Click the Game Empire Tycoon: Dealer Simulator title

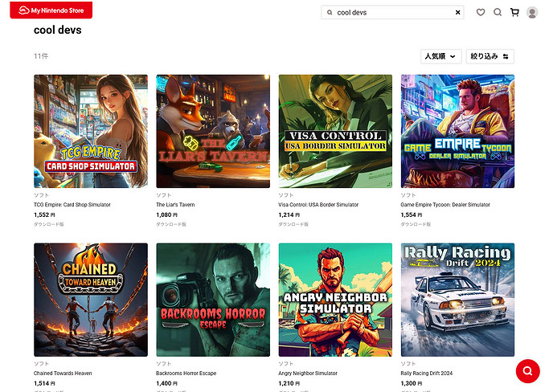(445, 205)
